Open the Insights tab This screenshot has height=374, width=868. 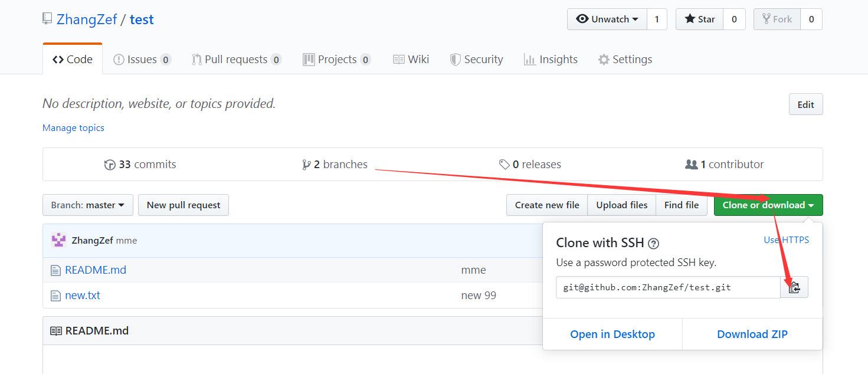coord(551,60)
